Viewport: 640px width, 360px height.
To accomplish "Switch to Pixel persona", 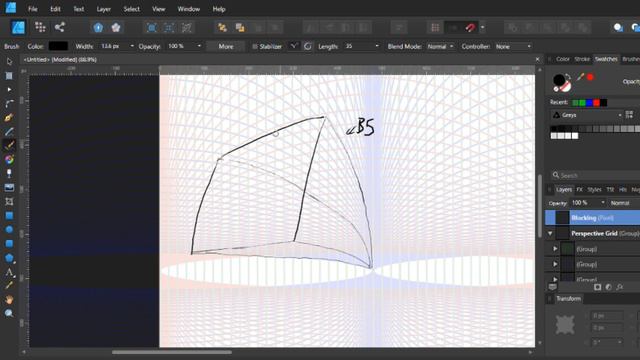I will (40, 27).
